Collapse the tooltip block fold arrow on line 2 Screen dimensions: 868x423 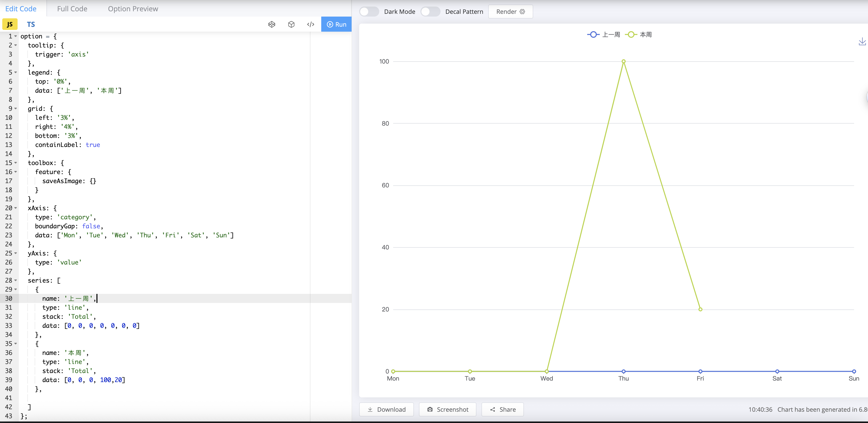[16, 45]
